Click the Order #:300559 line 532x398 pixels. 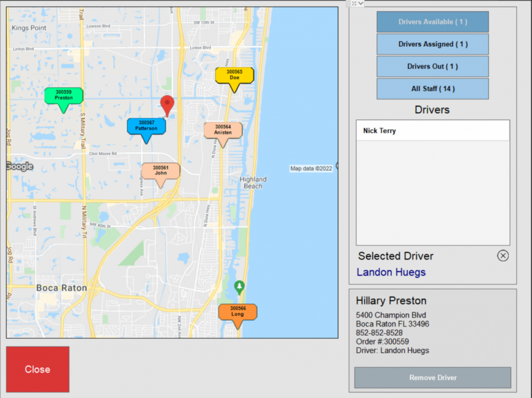(x=382, y=342)
